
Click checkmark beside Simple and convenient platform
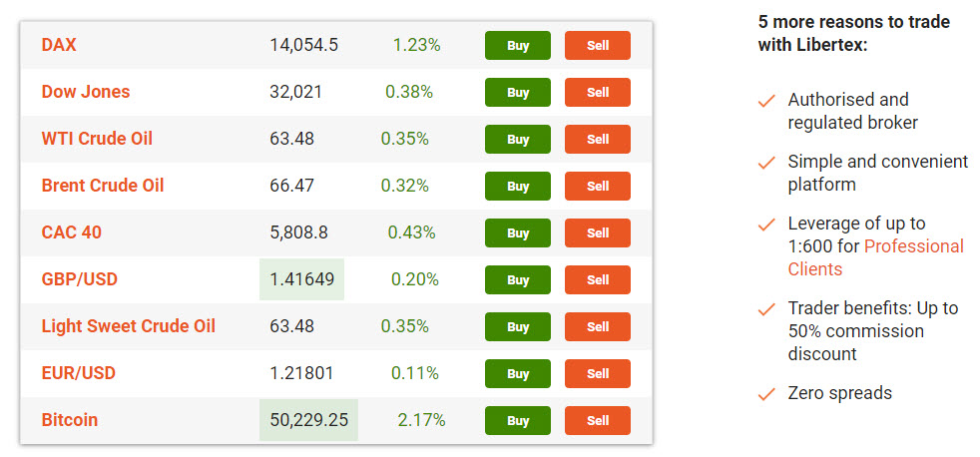pos(766,163)
